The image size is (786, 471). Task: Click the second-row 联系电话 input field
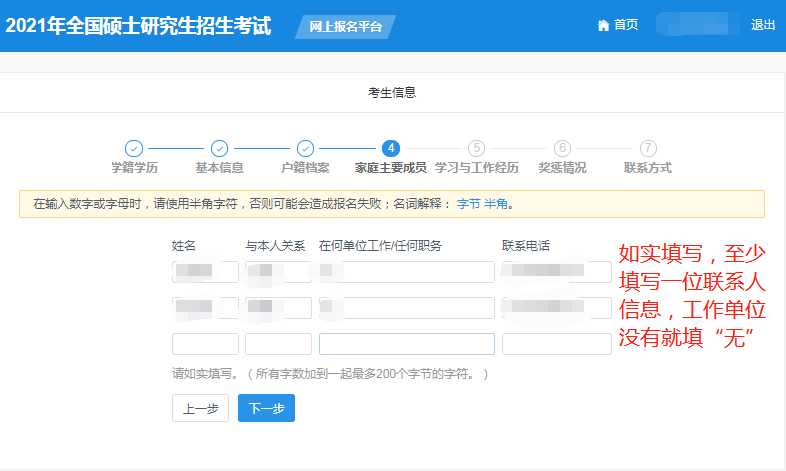pyautogui.click(x=556, y=308)
